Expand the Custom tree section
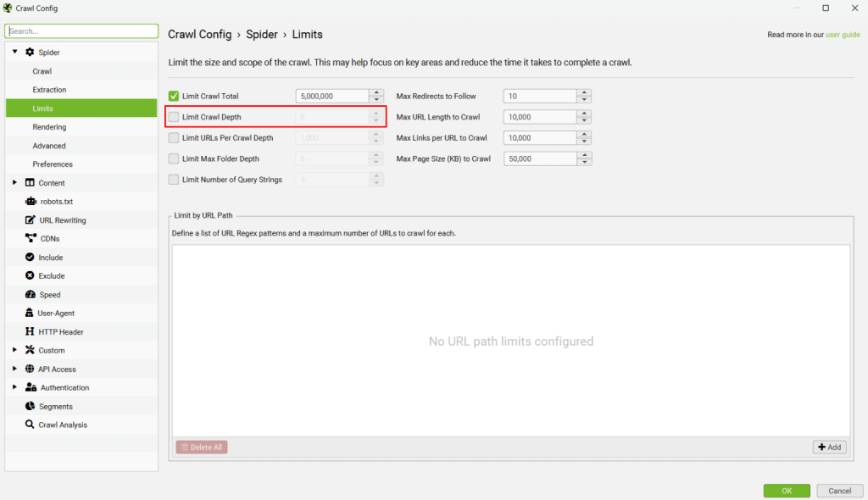The height and width of the screenshot is (500, 868). tap(15, 350)
